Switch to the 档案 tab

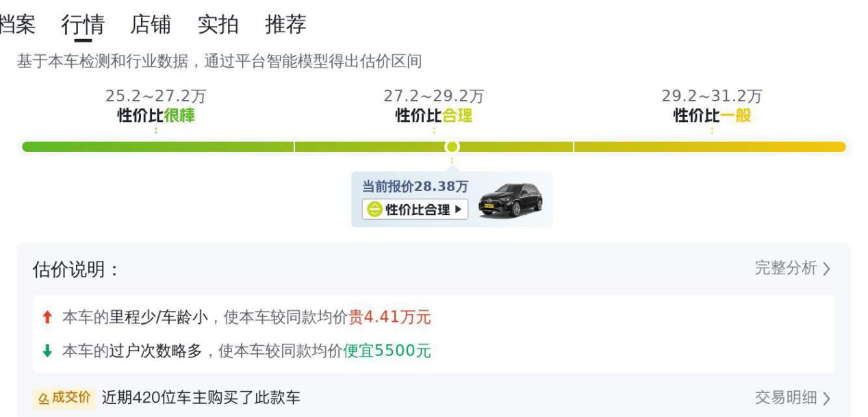pyautogui.click(x=16, y=25)
